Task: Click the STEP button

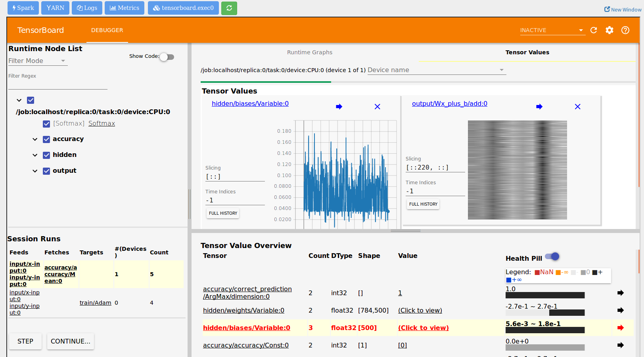Action: pos(25,341)
